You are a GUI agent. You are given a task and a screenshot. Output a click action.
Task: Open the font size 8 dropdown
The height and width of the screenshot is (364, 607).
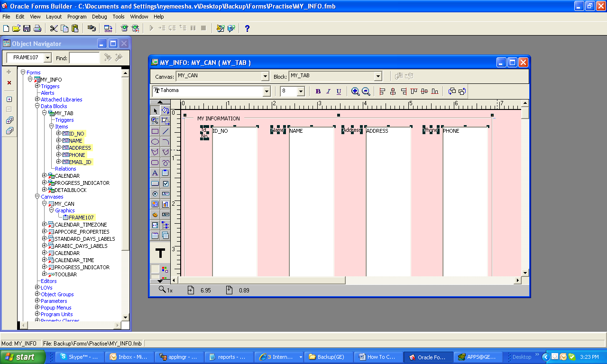coord(301,91)
